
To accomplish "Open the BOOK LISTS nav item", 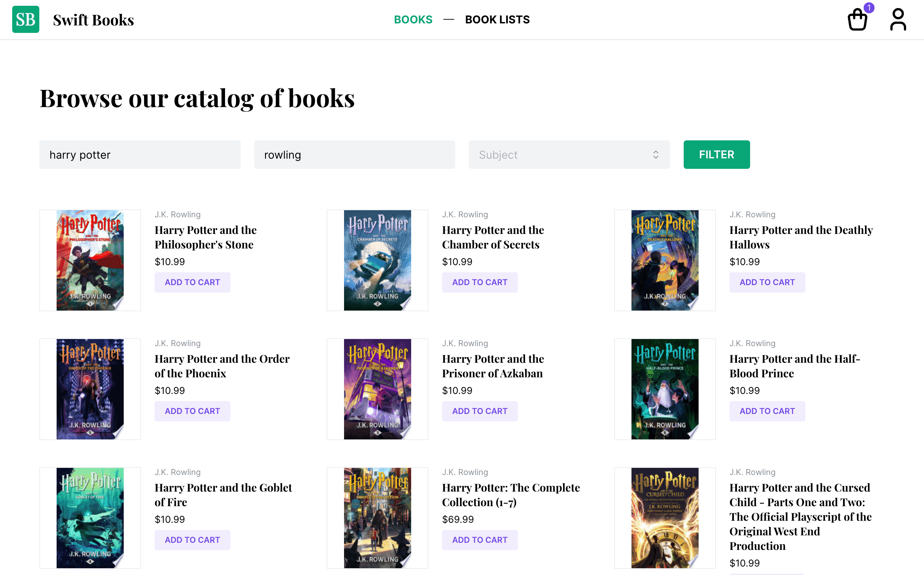I will click(497, 19).
